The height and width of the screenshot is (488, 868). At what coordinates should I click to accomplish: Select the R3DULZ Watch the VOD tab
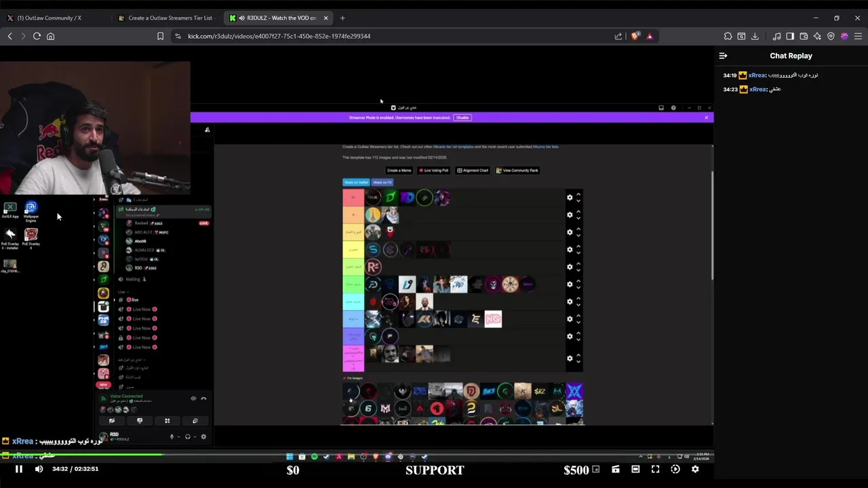pos(278,18)
